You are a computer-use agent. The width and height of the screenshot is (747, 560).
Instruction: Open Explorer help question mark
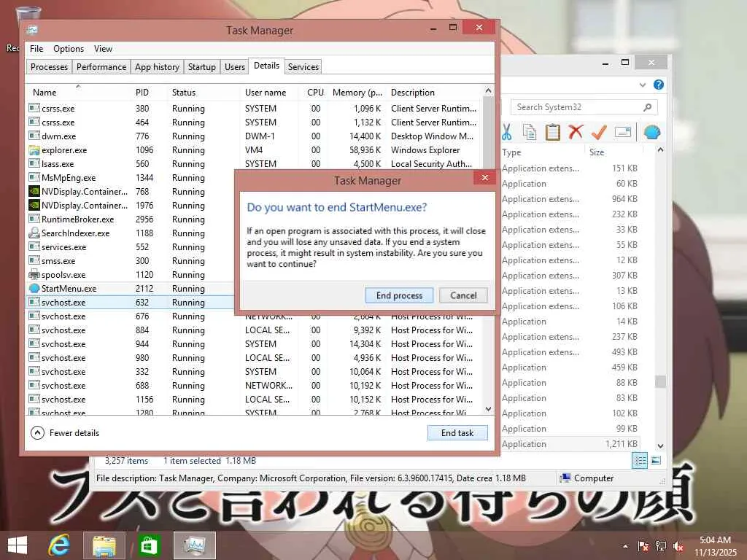tap(659, 85)
